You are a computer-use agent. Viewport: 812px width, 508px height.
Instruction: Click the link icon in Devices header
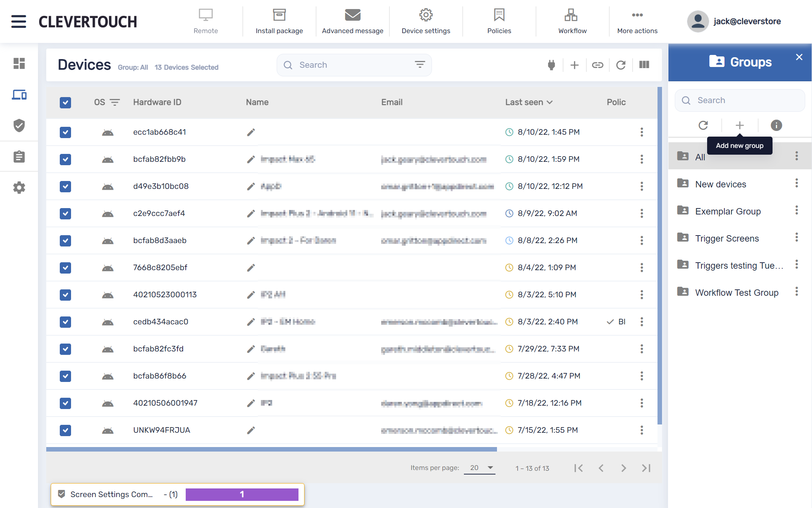click(x=598, y=65)
